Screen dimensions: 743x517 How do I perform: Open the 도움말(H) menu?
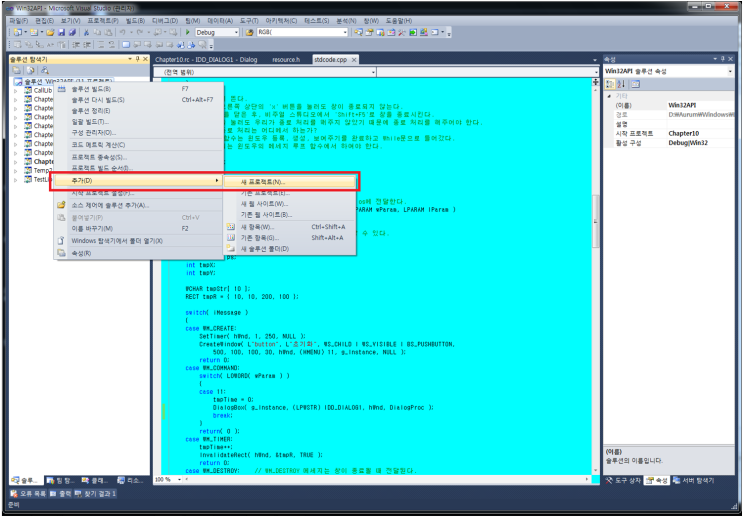tap(399, 21)
